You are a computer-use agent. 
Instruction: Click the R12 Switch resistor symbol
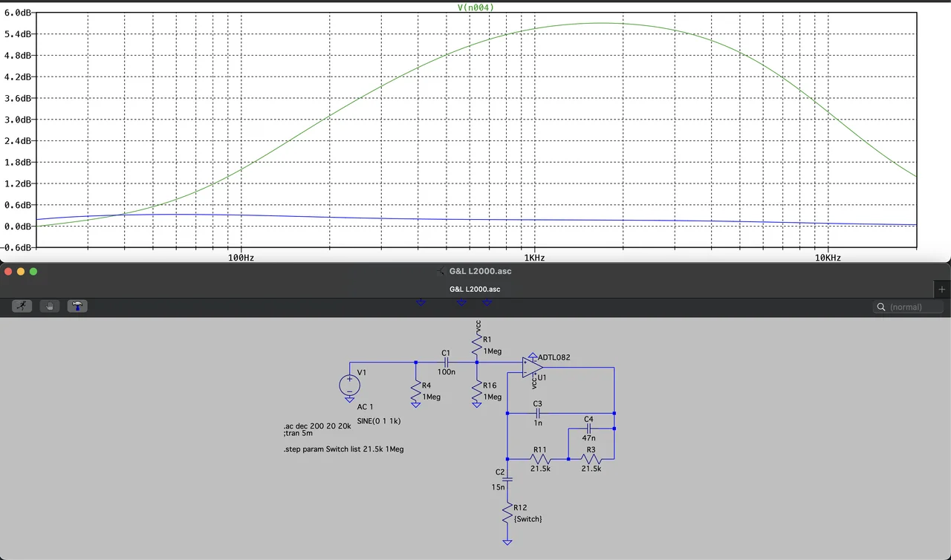[507, 512]
